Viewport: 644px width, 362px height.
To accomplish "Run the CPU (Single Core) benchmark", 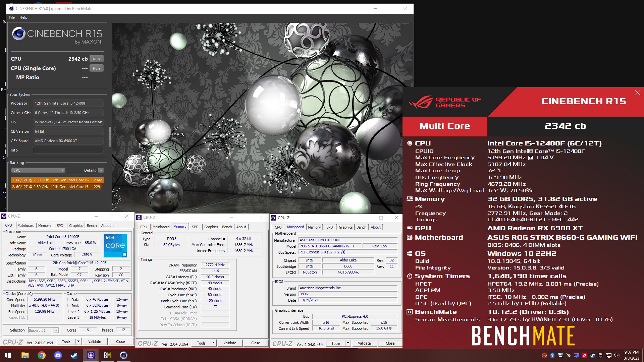I will (x=96, y=68).
